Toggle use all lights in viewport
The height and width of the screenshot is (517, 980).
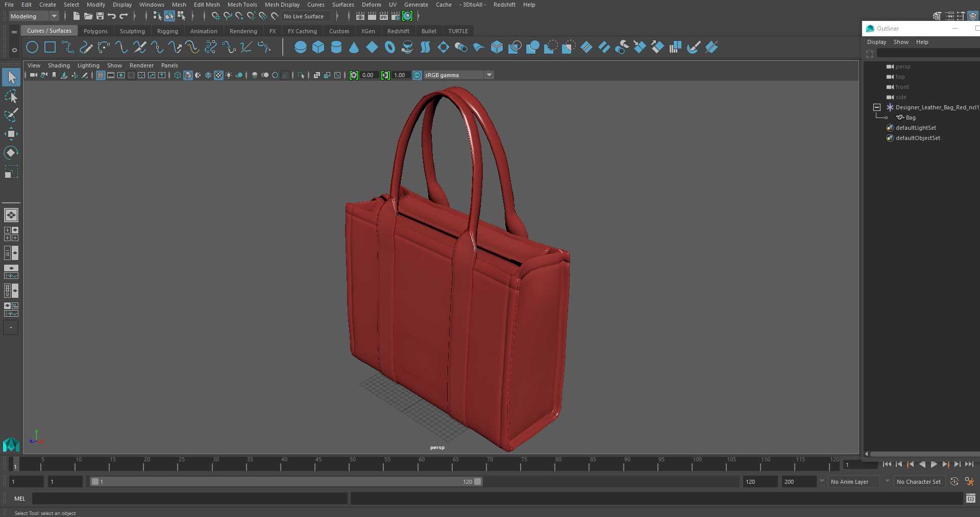click(229, 75)
